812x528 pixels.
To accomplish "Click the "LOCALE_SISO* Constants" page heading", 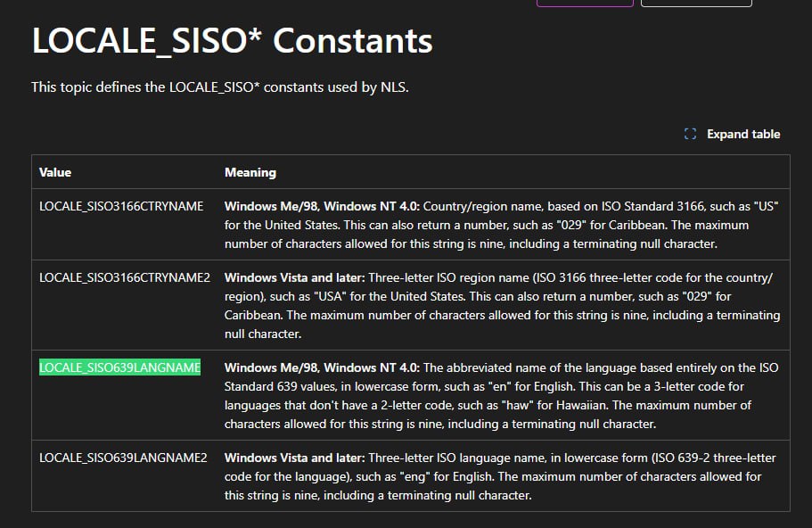I will 232,41.
